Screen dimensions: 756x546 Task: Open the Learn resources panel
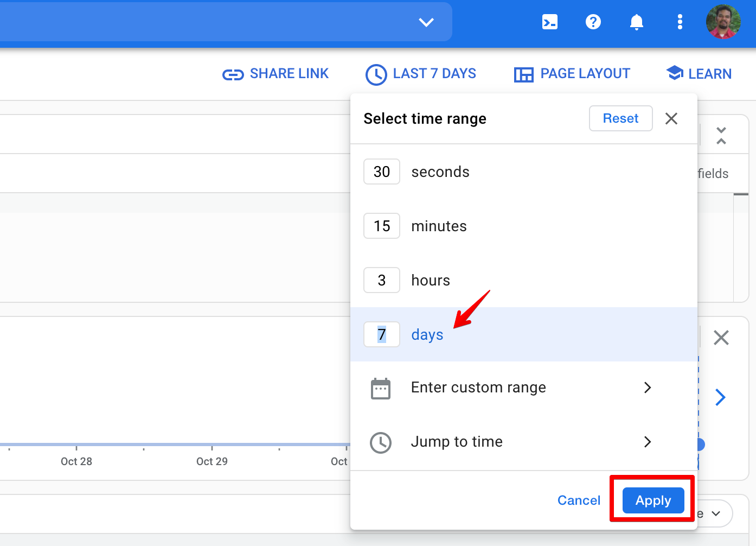[699, 73]
